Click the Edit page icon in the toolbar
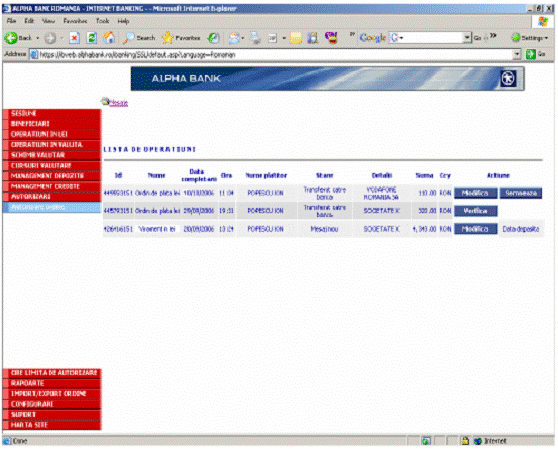Screen dimensions: 558x450 click(272, 38)
